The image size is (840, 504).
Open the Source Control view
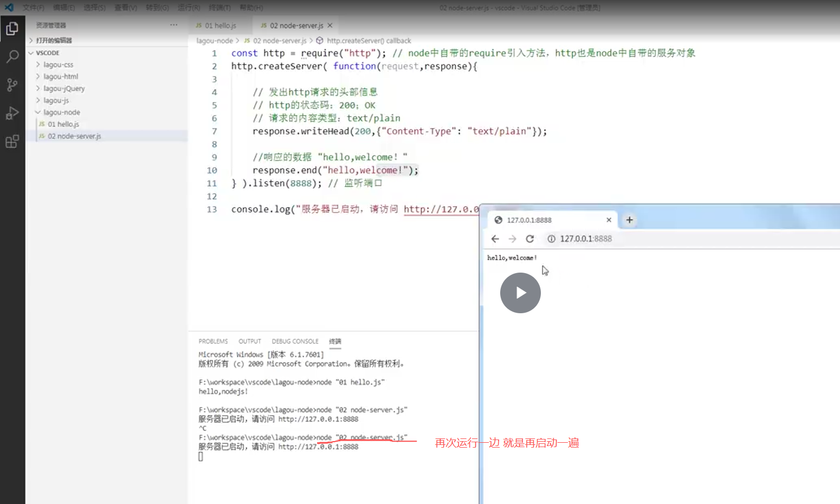click(x=12, y=85)
